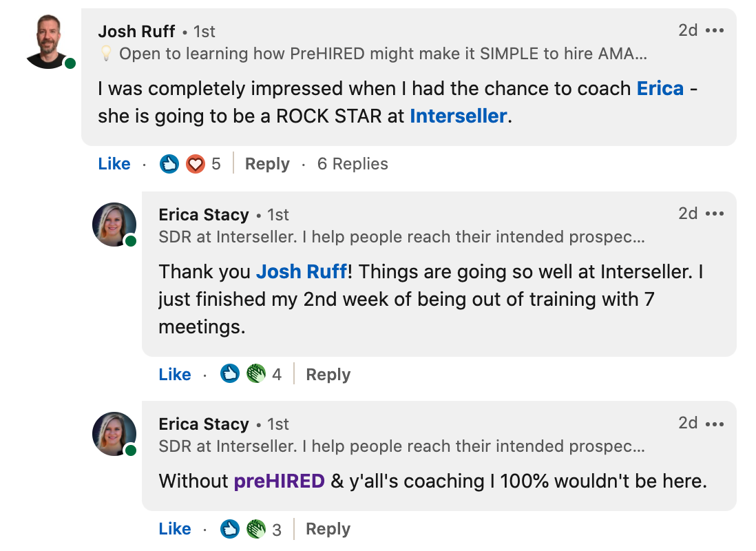Open options menu on Erica's first reply
Viewport: 756px width, 551px height.
[x=715, y=214]
